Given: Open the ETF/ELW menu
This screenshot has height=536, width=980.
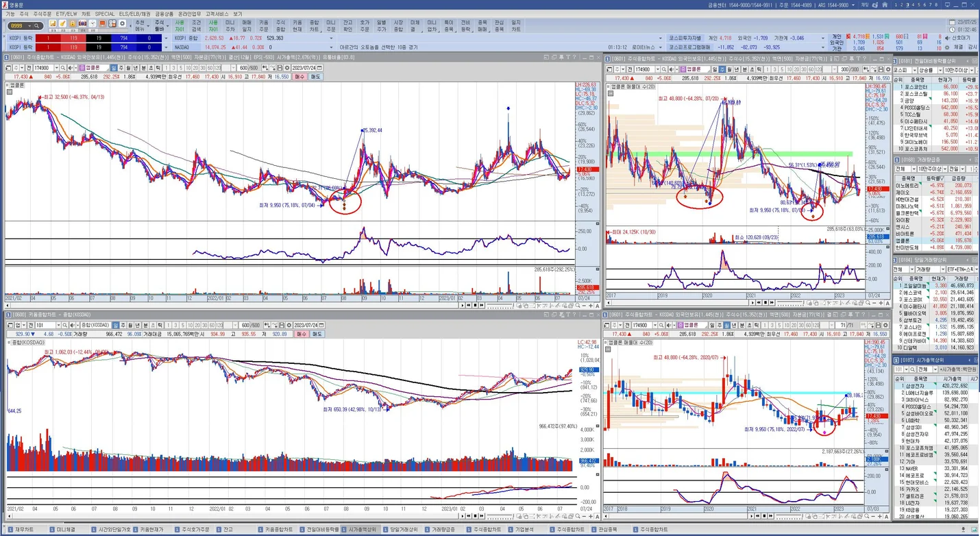Looking at the screenshot, I should coord(66,14).
